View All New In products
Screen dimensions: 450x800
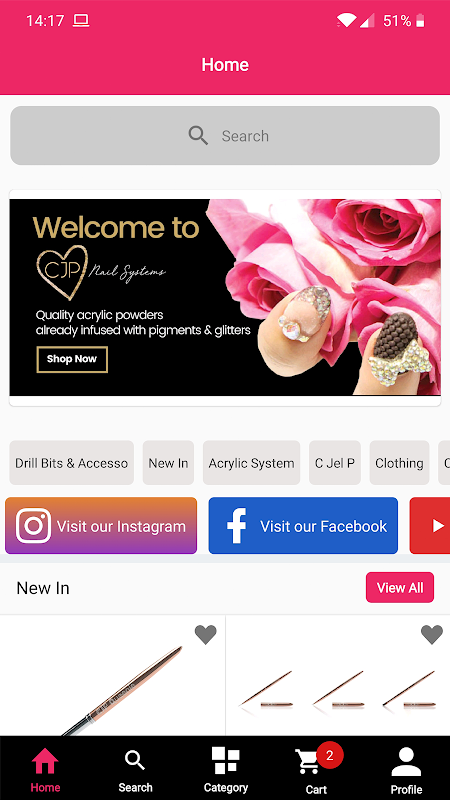(400, 588)
